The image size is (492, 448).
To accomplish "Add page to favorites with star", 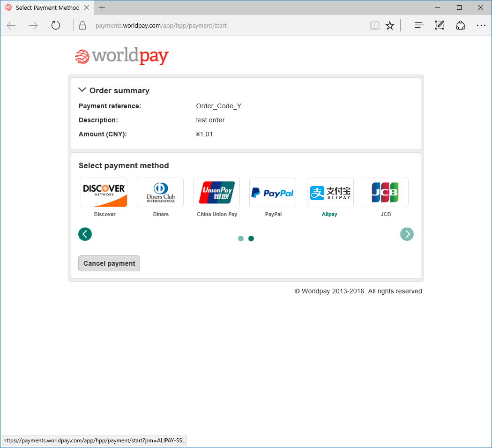I will [x=390, y=25].
